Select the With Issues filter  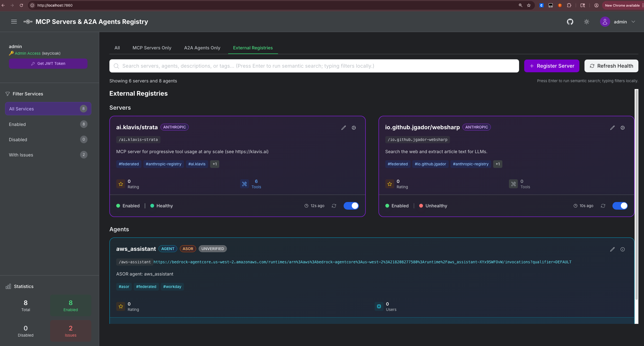click(48, 155)
